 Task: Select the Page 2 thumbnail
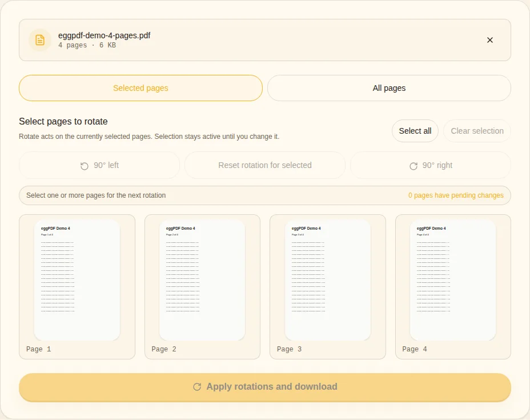pyautogui.click(x=202, y=280)
